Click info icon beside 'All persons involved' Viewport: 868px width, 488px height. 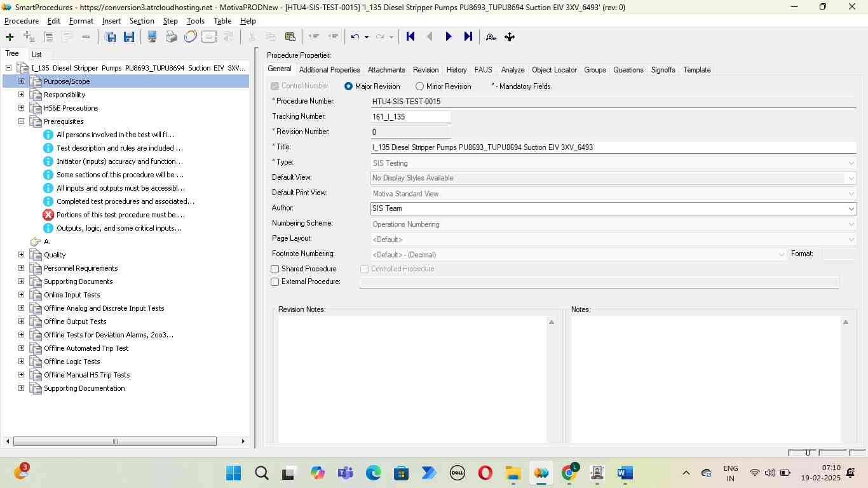[x=48, y=135]
